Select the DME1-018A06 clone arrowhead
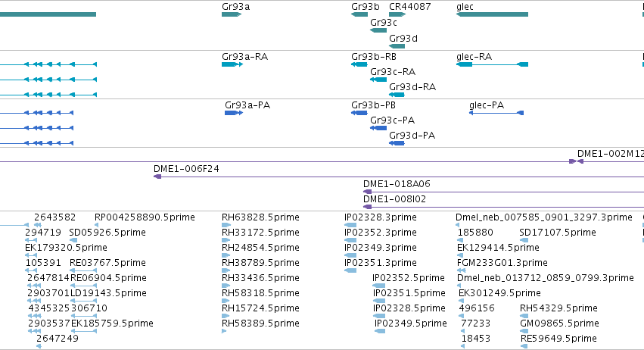644x350 pixels. click(367, 192)
